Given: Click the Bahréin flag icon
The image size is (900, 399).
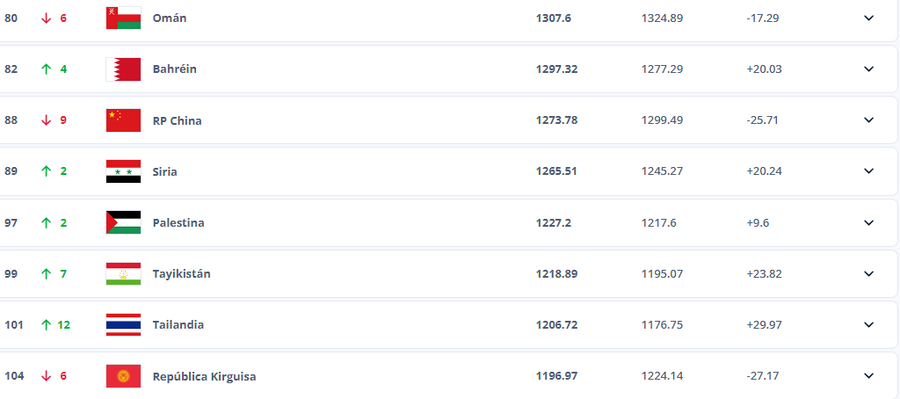Looking at the screenshot, I should 123,69.
